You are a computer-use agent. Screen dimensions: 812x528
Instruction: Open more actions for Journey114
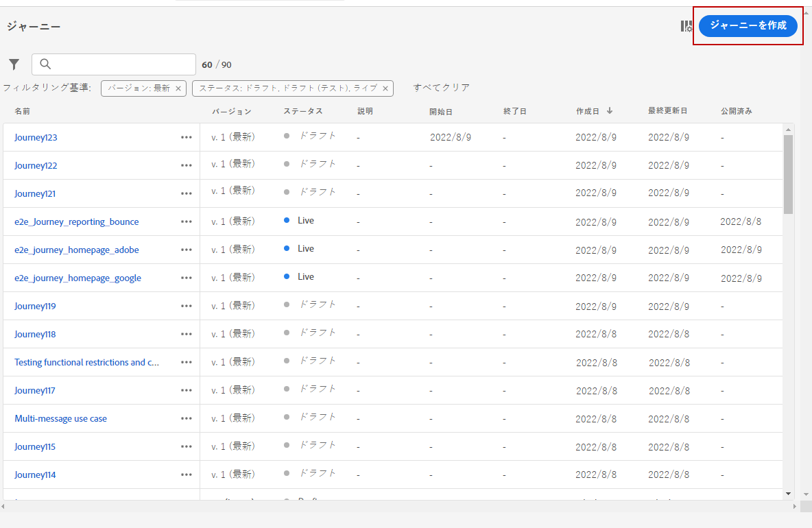[x=187, y=475]
